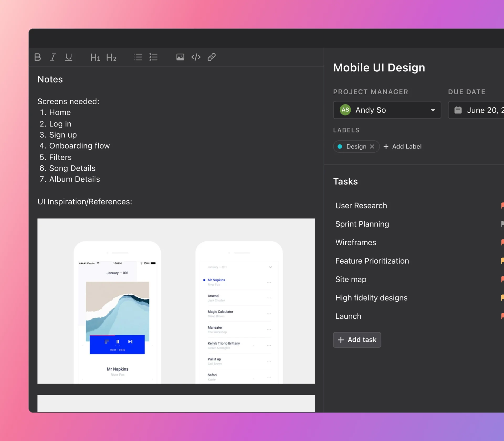Format text as Heading 2
This screenshot has width=504, height=441.
[x=111, y=57]
